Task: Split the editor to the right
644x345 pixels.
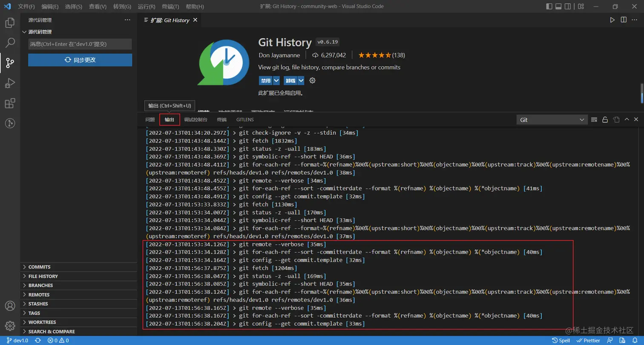Action: [x=624, y=20]
